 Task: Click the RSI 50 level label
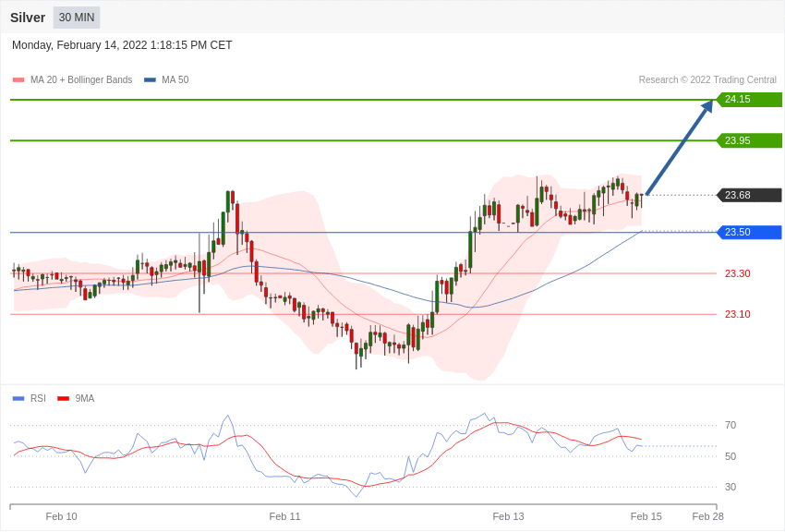[x=731, y=456]
